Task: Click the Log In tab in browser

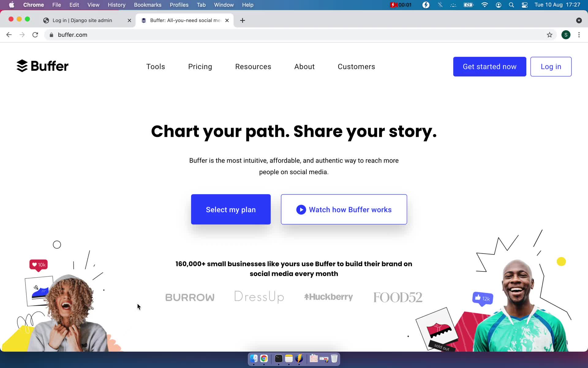Action: coord(83,20)
